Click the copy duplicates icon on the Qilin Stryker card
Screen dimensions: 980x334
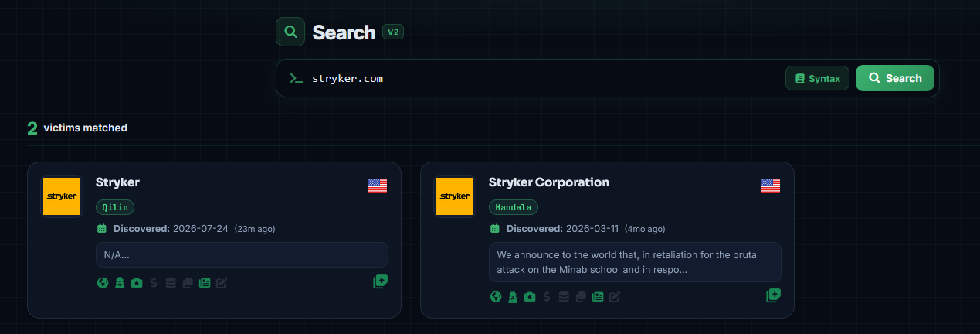188,283
